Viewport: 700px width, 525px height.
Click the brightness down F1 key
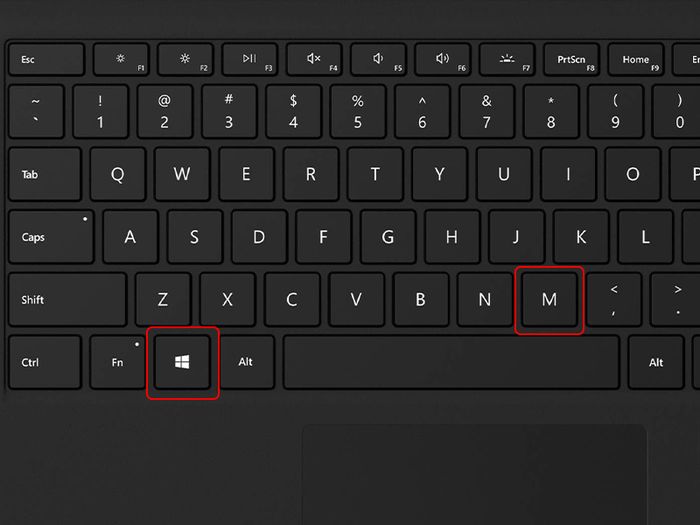(x=121, y=59)
